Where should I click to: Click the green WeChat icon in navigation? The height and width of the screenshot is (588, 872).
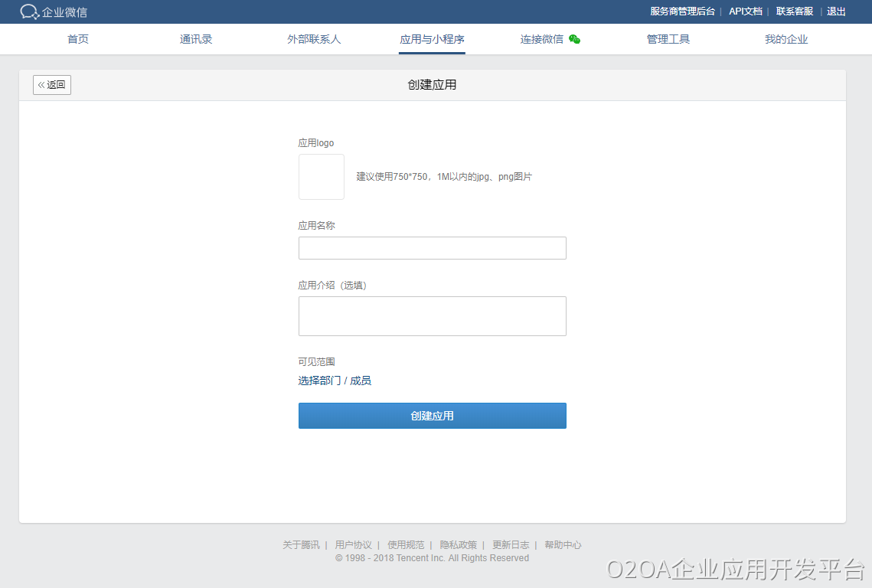pyautogui.click(x=574, y=39)
